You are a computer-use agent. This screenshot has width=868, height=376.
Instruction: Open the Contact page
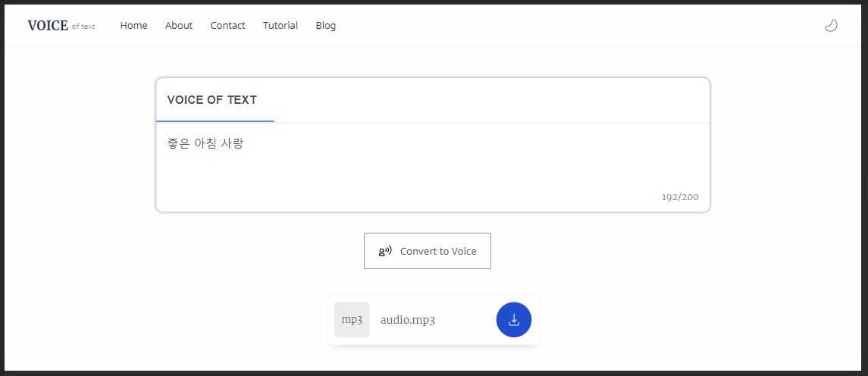[227, 25]
